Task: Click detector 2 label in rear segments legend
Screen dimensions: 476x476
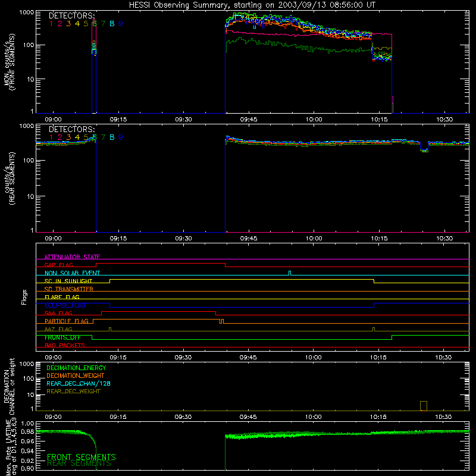Action: (x=60, y=137)
